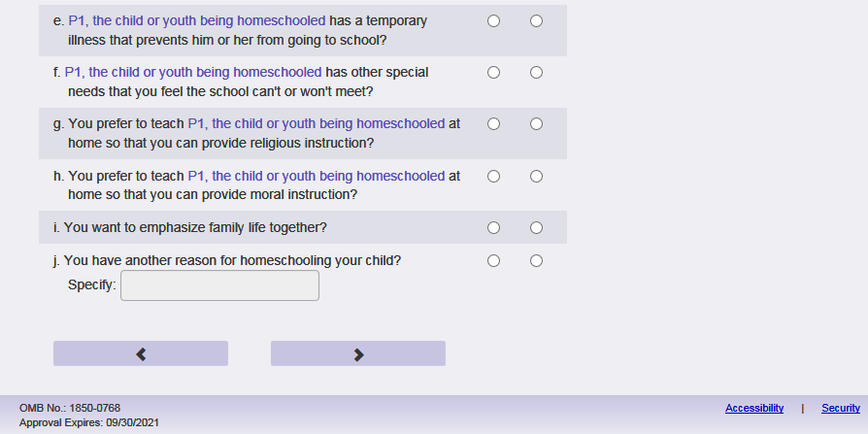Choose right radio for other special needs
This screenshot has height=434, width=868.
click(537, 73)
